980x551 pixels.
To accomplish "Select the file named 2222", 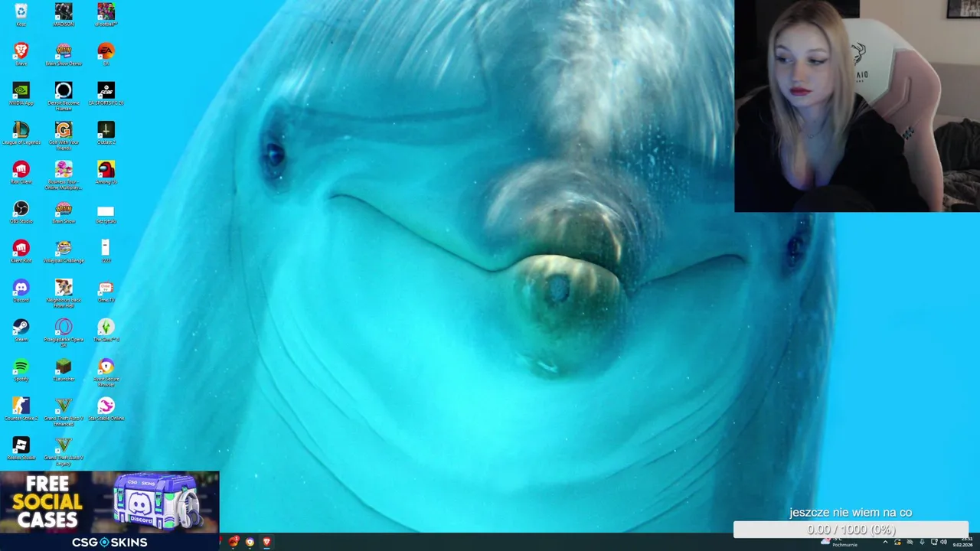I will coord(106,251).
